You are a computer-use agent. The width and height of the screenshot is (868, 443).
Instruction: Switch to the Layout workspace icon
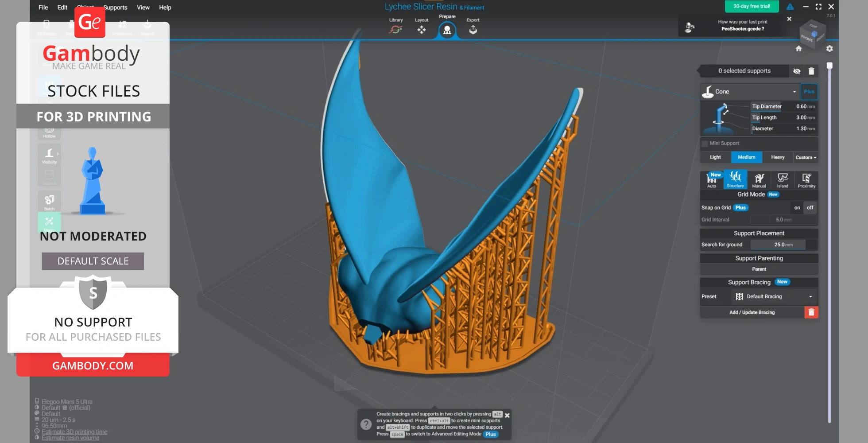point(421,29)
